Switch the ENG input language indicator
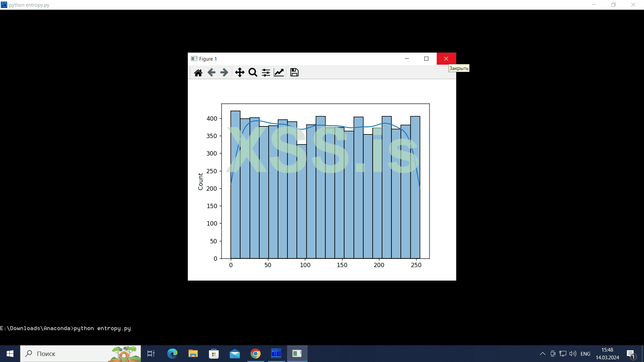The width and height of the screenshot is (644, 362). (x=585, y=354)
